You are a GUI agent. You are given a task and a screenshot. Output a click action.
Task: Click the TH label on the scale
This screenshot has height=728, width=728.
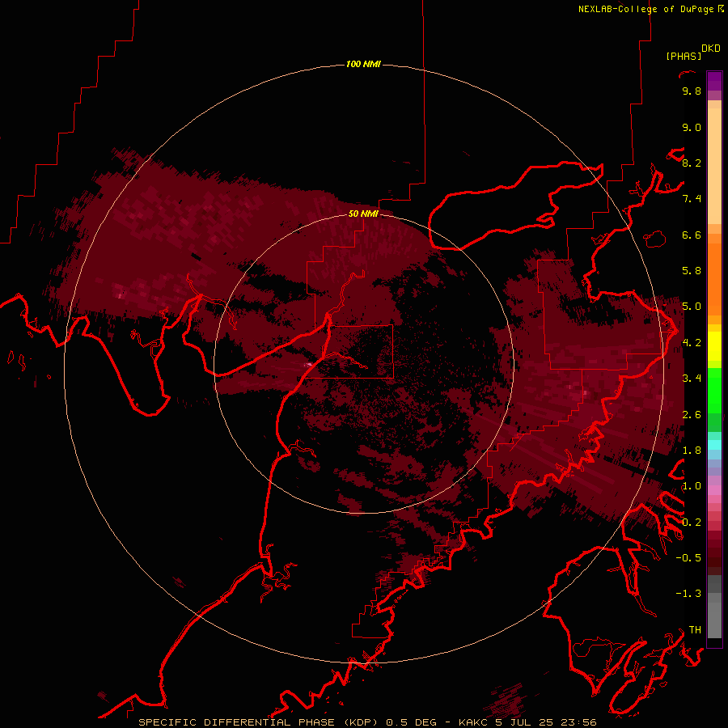click(x=695, y=630)
